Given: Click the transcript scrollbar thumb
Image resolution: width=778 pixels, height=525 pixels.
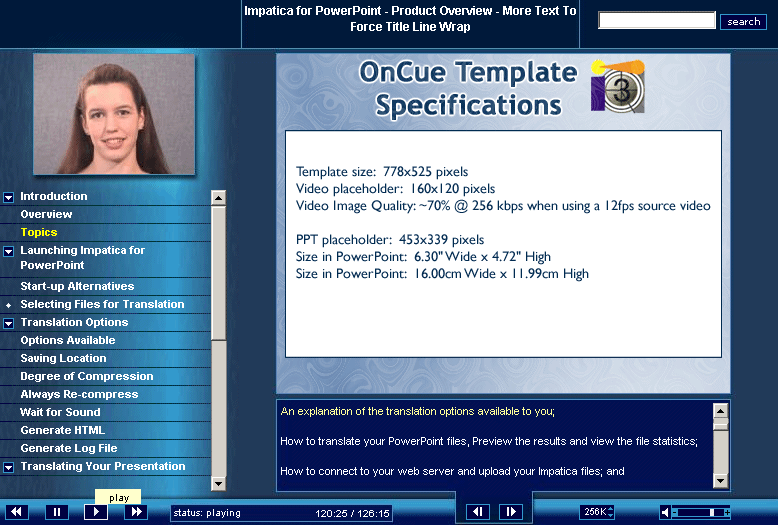Looking at the screenshot, I should pyautogui.click(x=720, y=425).
